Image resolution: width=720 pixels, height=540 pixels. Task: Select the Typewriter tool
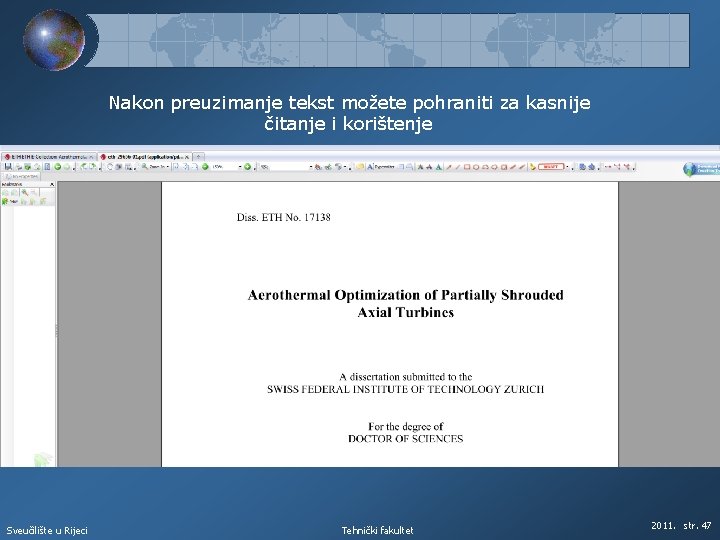click(382, 167)
